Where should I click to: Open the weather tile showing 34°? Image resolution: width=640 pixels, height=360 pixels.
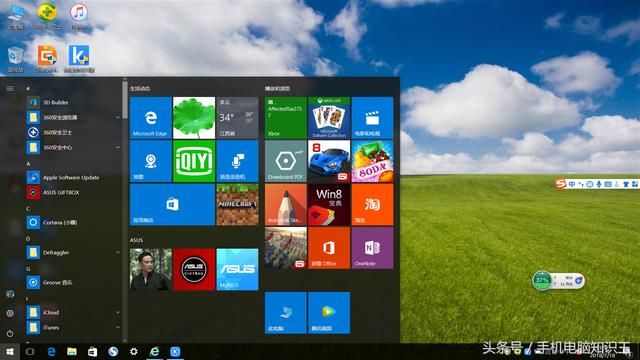pyautogui.click(x=237, y=118)
